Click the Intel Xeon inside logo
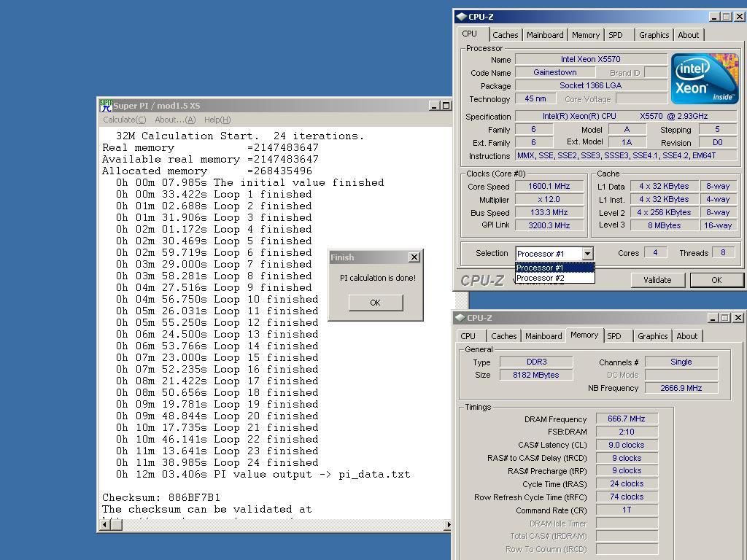 coord(705,79)
